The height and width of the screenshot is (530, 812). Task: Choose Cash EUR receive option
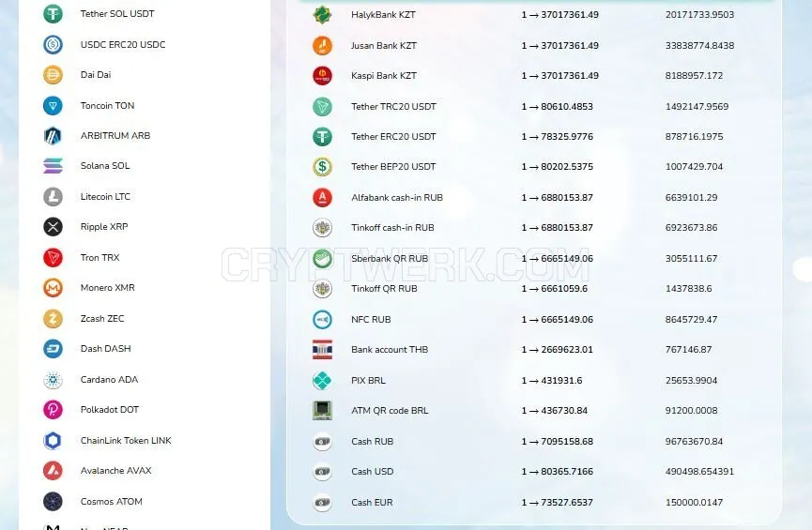pyautogui.click(x=372, y=502)
